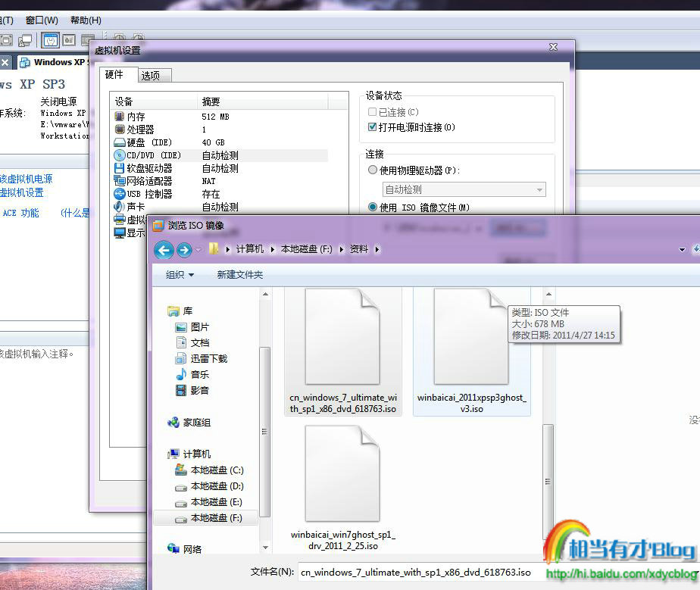
Task: Click 资料 folder in the breadcrumb path
Action: click(x=359, y=249)
